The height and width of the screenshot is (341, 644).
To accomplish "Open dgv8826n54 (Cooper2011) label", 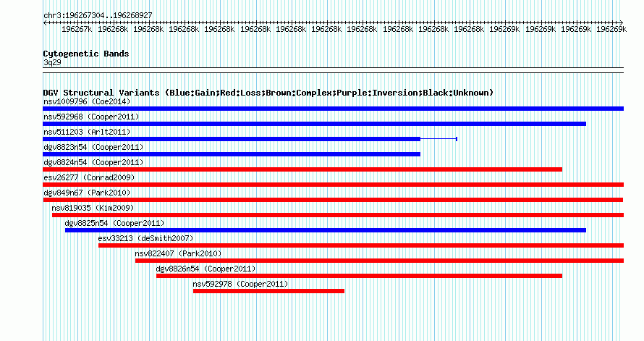I will tap(206, 269).
